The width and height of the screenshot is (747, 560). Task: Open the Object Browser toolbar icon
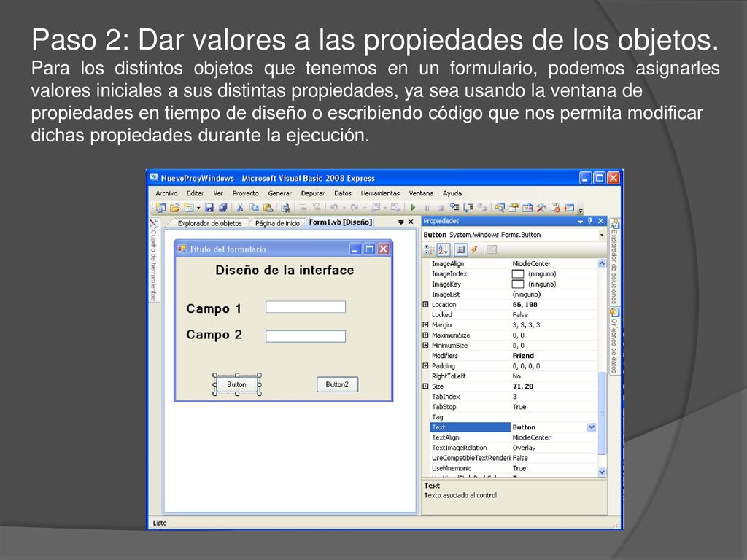pos(527,208)
